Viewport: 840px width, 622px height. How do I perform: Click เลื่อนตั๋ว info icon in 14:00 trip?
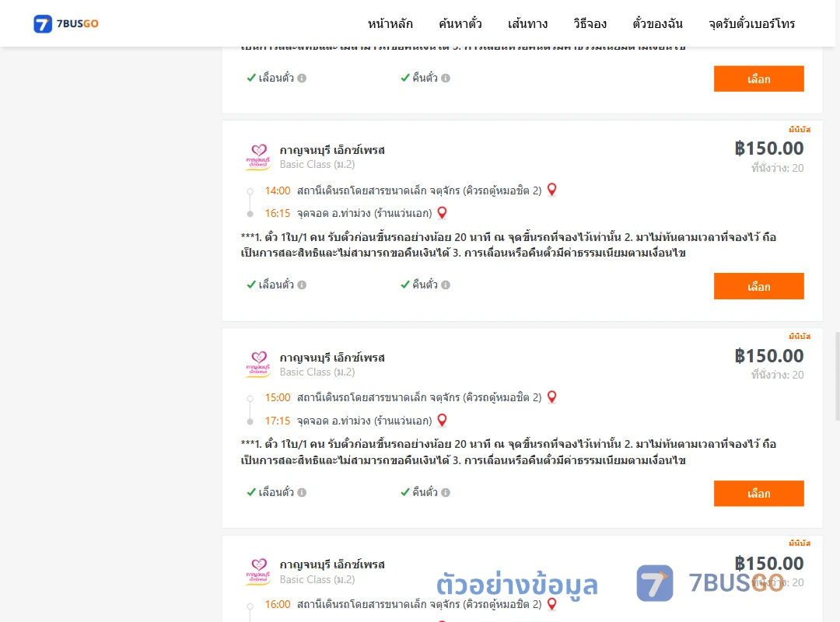pos(302,285)
